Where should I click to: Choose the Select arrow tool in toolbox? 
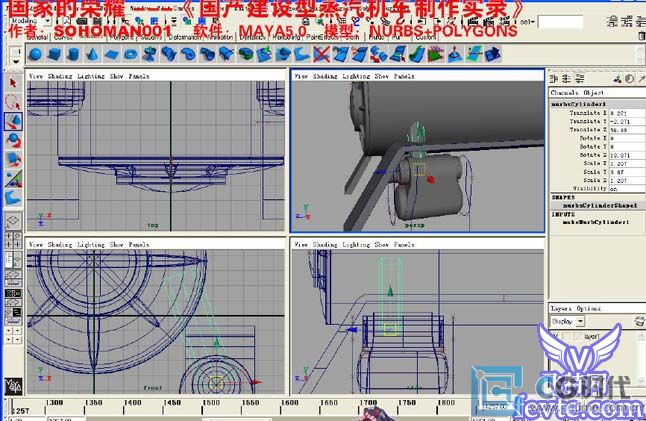pyautogui.click(x=13, y=84)
